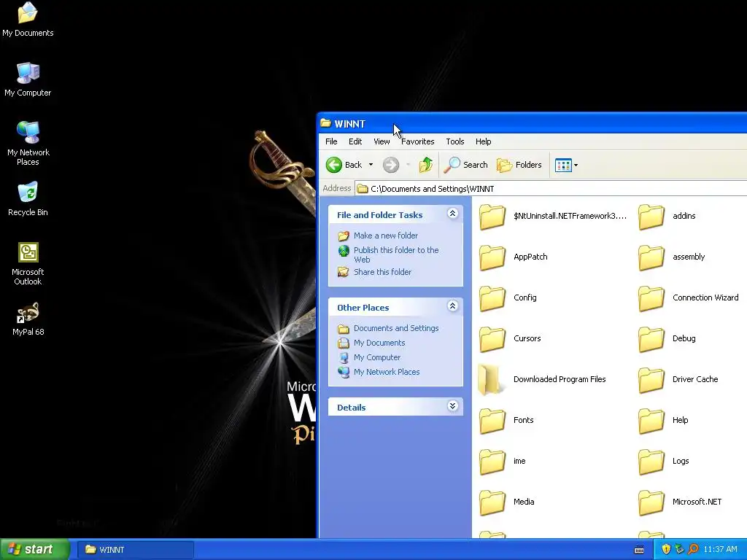This screenshot has width=747, height=560.
Task: Select the Debug folder
Action: [667, 339]
